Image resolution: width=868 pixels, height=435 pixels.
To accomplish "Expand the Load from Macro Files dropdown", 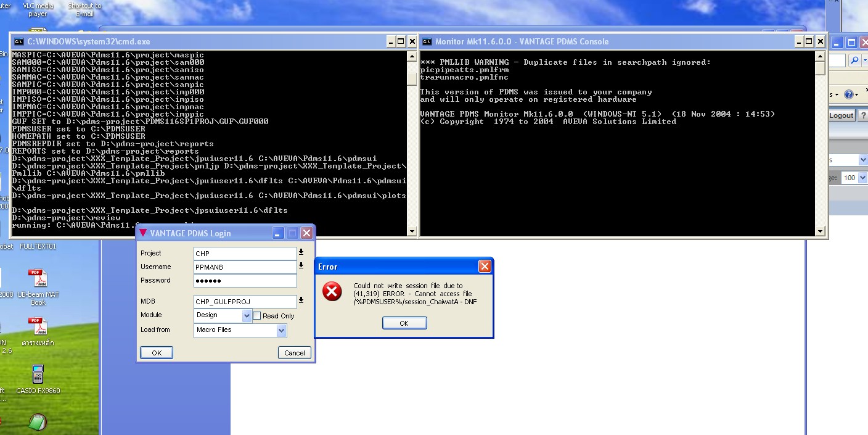I will 282,330.
